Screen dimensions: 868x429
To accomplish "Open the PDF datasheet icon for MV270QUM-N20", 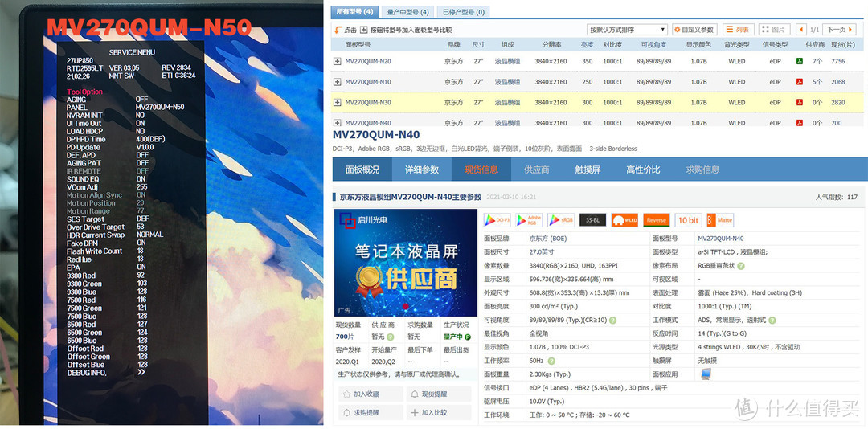I will 800,61.
